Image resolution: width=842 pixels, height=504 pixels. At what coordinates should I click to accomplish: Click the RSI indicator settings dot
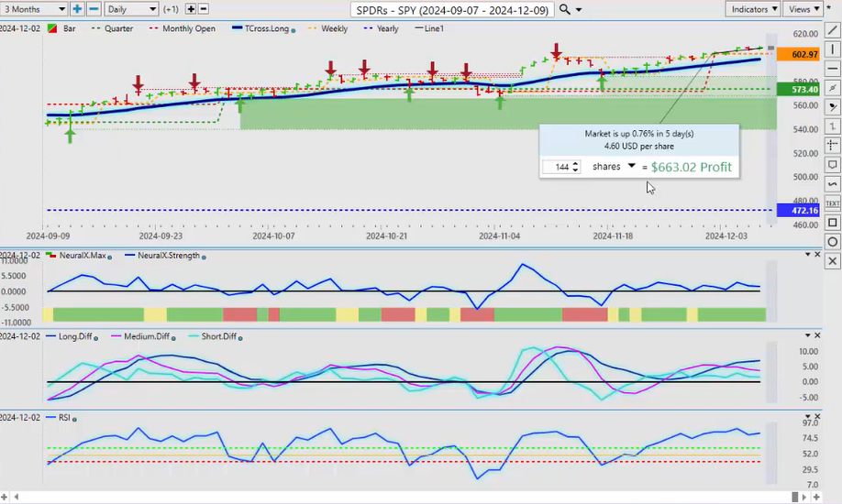click(74, 419)
